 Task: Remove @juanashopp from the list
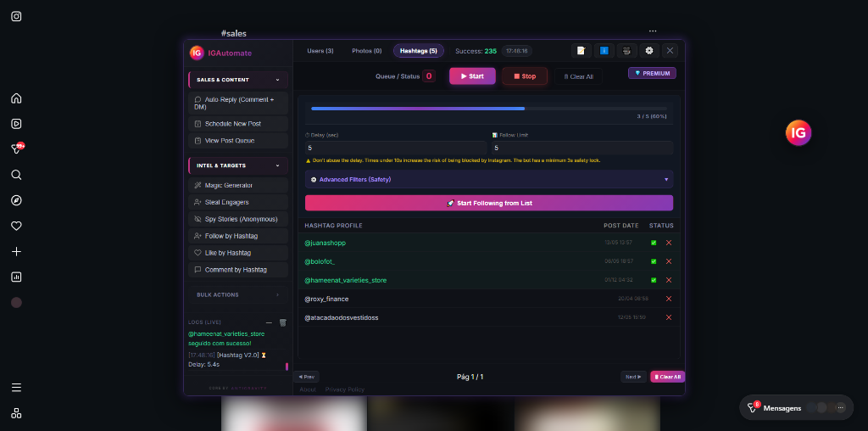coord(669,243)
